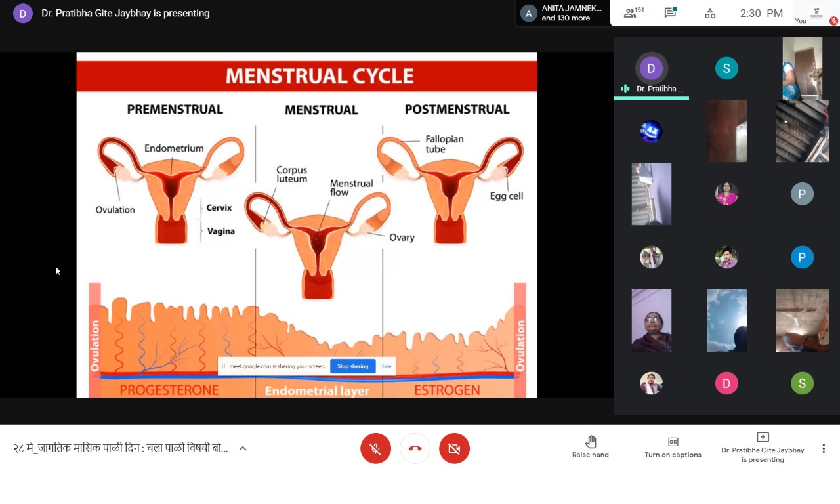
Task: Click the blue Stop sharing button
Action: (x=352, y=366)
